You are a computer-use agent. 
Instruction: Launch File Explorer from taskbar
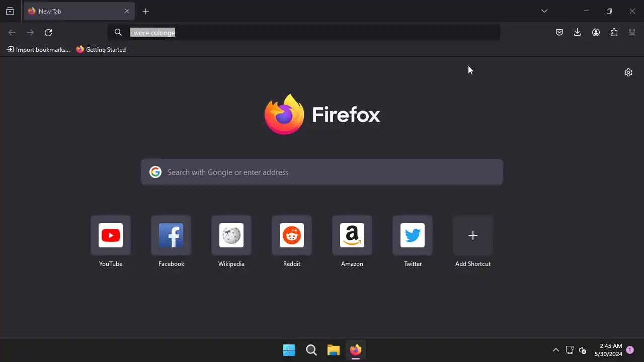[x=334, y=350]
